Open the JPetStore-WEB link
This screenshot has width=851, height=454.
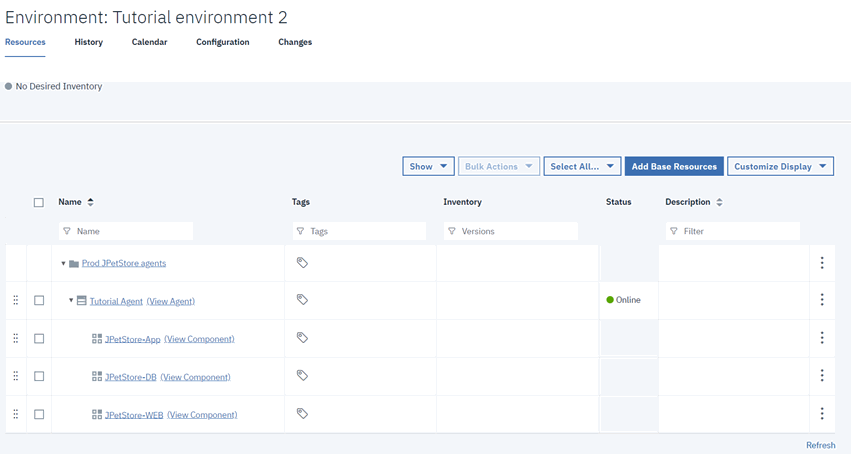[134, 415]
